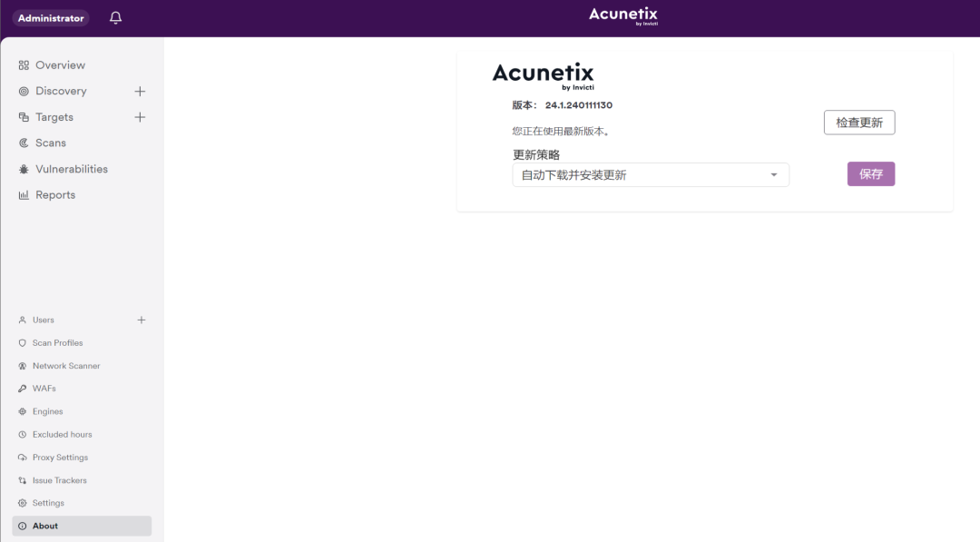Open the Users management page
The height and width of the screenshot is (542, 980).
[x=44, y=320]
